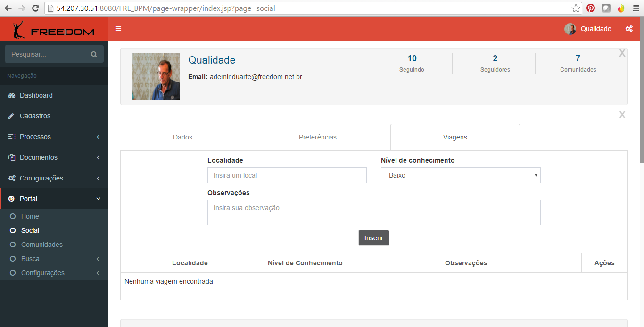Image resolution: width=644 pixels, height=327 pixels.
Task: Open the 7 Comunidades counter
Action: (578, 64)
